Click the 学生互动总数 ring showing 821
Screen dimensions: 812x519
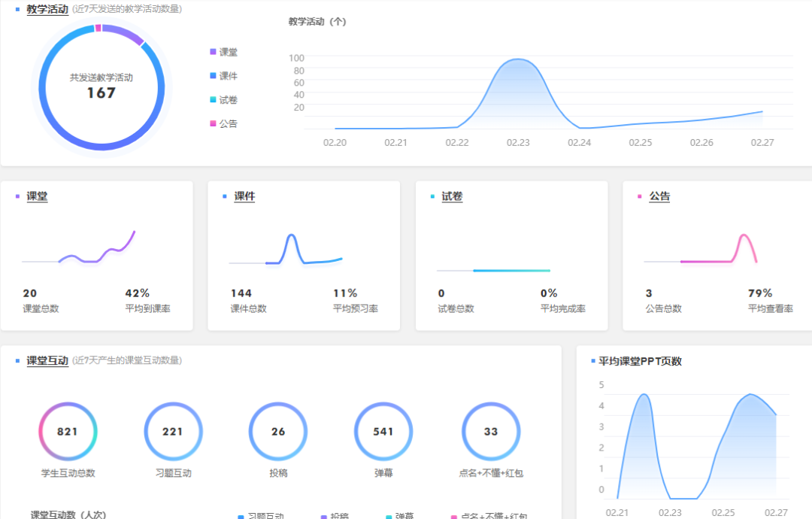[68, 432]
